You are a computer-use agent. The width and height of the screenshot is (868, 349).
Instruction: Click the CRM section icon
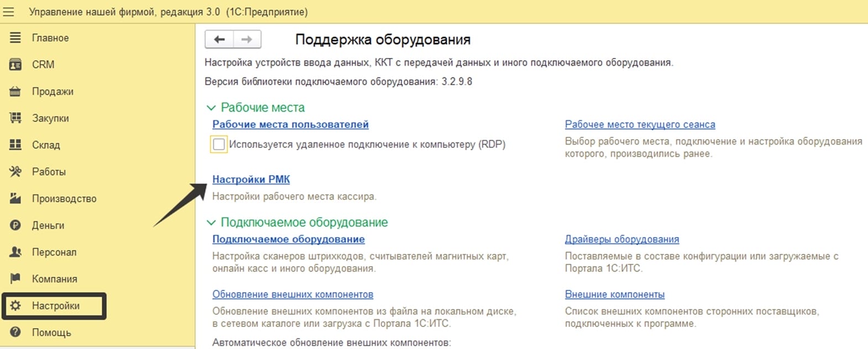[15, 64]
